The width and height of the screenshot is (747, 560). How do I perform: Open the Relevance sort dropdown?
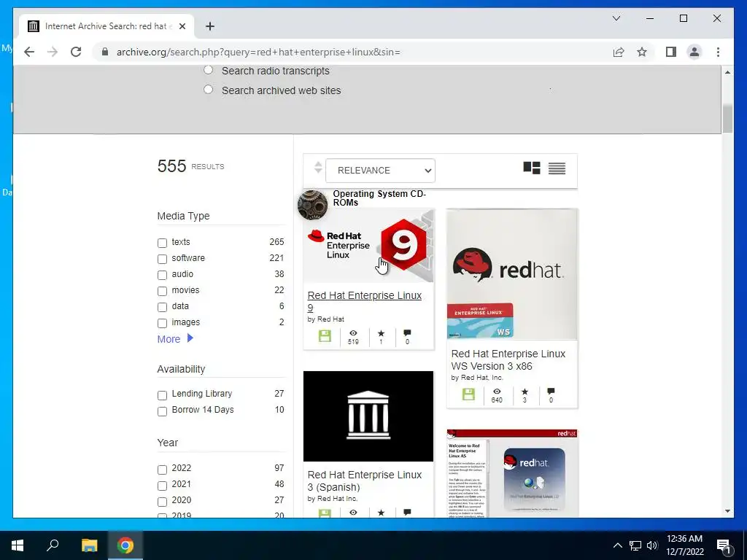(380, 171)
